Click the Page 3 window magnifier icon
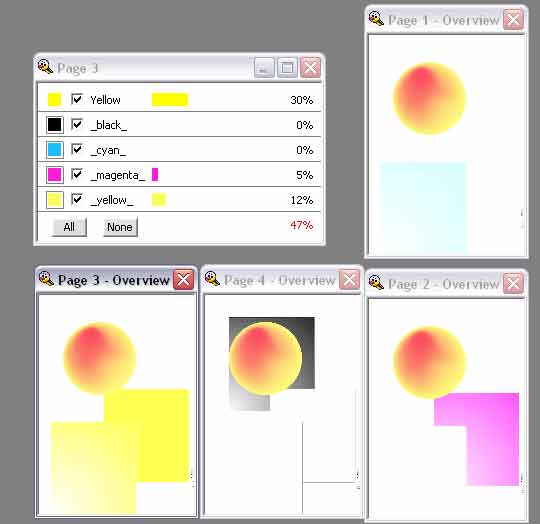 (45, 67)
